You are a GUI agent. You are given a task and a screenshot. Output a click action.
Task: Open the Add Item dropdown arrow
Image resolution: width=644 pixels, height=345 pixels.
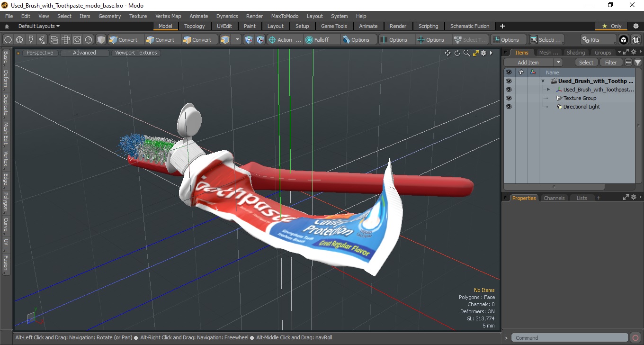point(558,63)
